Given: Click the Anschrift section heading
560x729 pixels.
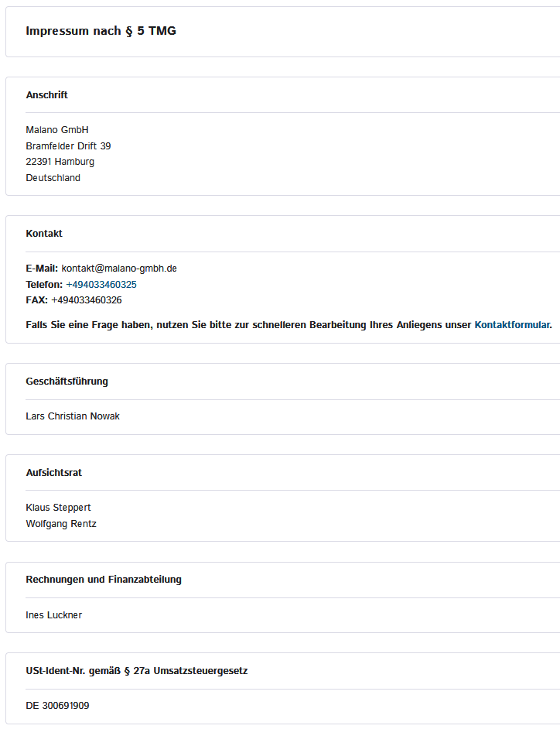Looking at the screenshot, I should [x=47, y=95].
